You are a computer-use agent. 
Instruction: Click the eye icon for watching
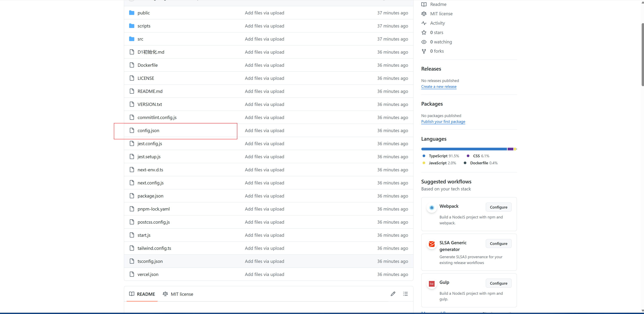pyautogui.click(x=424, y=42)
